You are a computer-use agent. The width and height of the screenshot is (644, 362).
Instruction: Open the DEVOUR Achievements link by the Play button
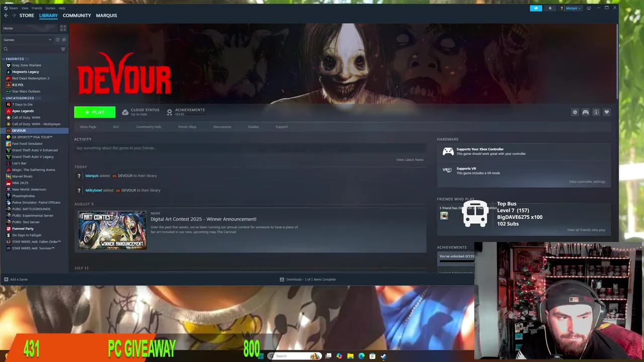(x=186, y=112)
